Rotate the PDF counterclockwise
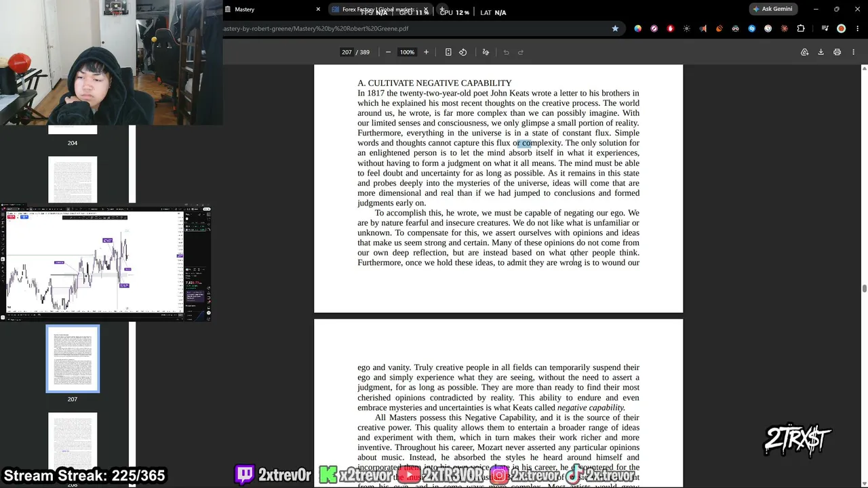Viewport: 868px width, 488px height. [463, 52]
